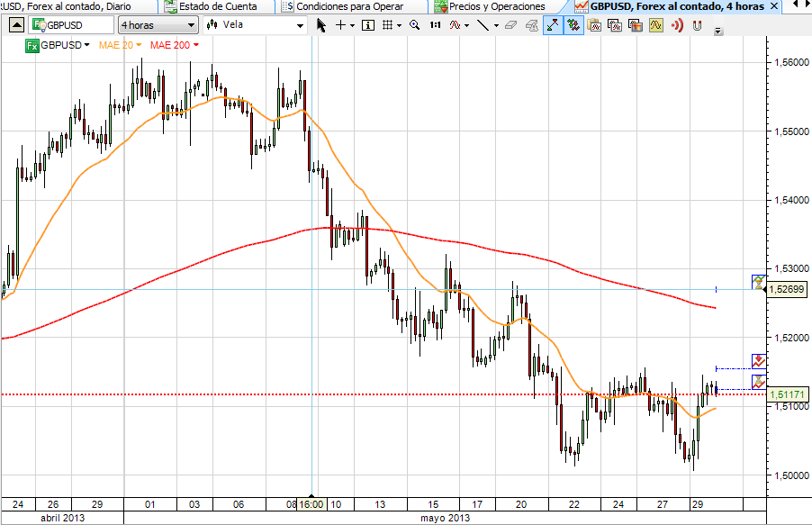
Task: Click the info box icon
Action: (x=368, y=25)
